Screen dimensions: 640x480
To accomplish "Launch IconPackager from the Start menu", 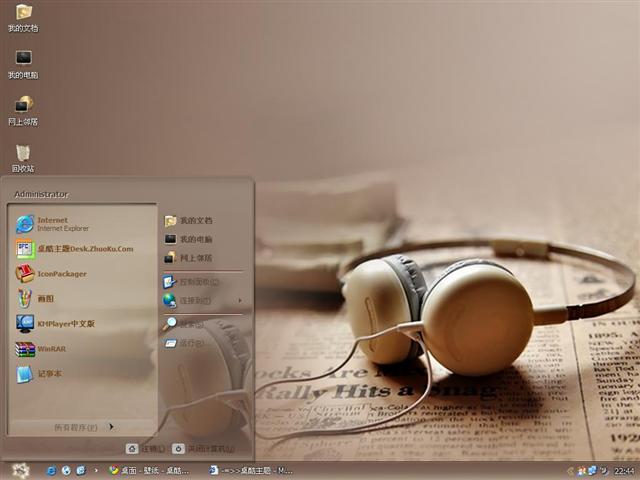I will 60,274.
